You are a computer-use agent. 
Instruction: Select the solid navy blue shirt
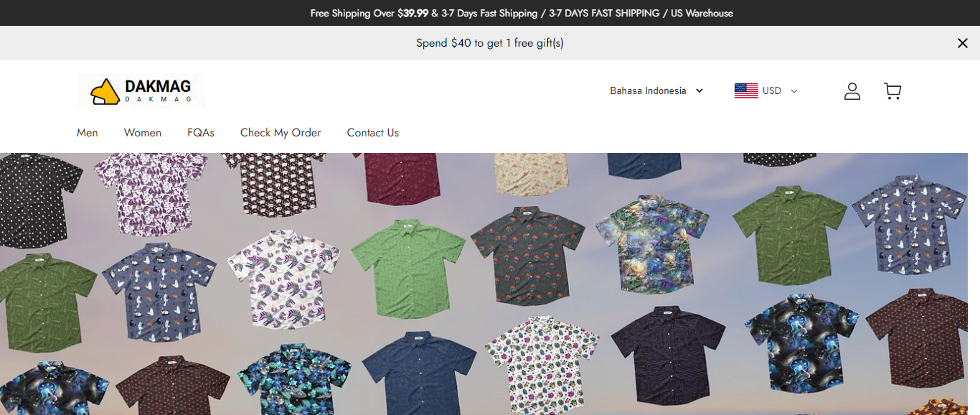420,373
